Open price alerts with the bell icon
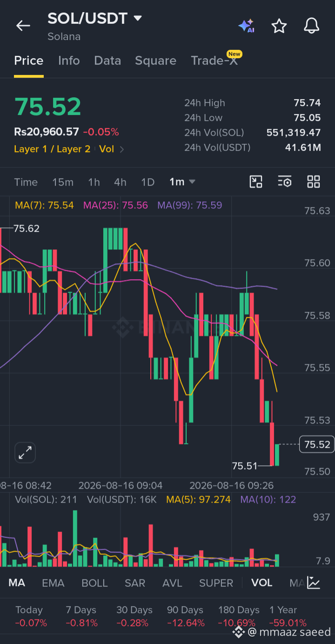 click(312, 26)
